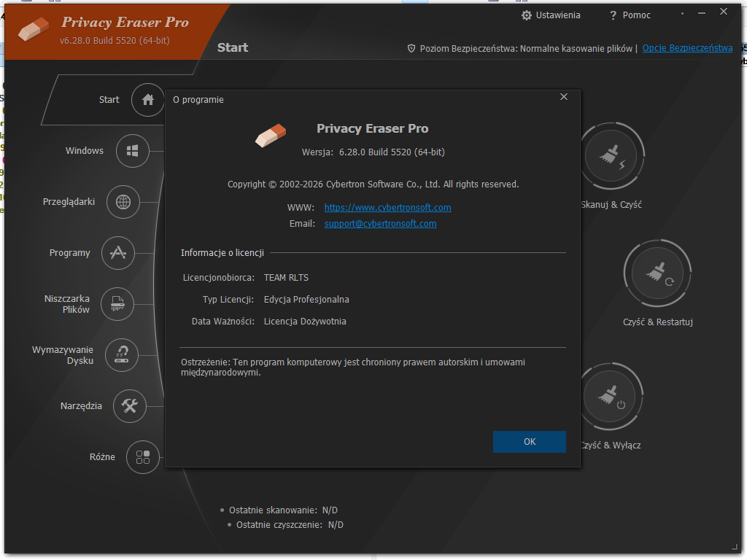Select the Start menu label
The width and height of the screenshot is (747, 560).
109,99
